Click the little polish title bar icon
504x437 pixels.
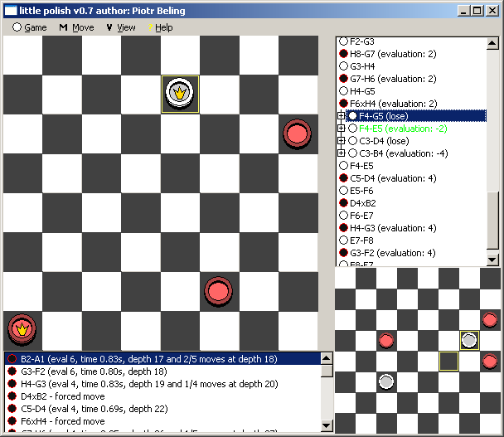click(x=10, y=10)
